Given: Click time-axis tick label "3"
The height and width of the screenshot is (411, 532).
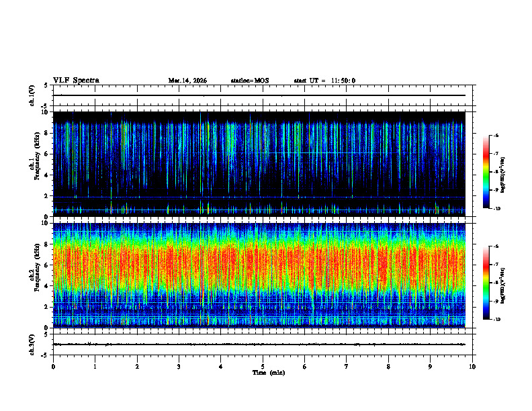Looking at the screenshot, I should tap(179, 367).
